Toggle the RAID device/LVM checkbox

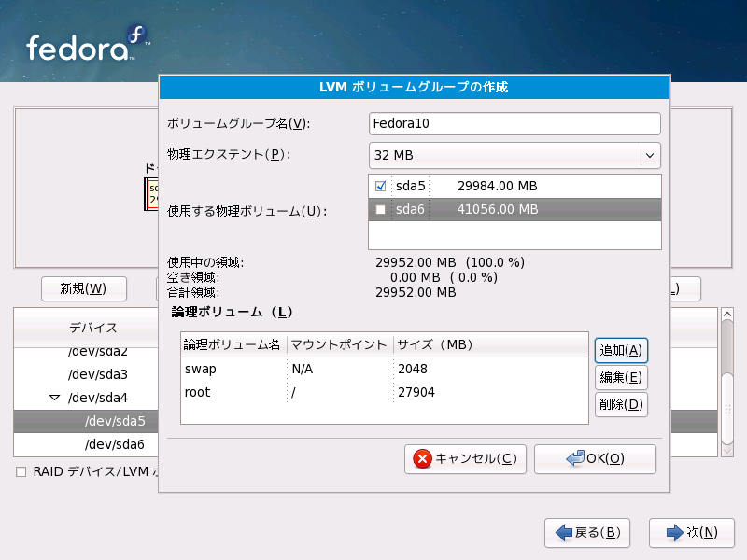click(x=21, y=472)
